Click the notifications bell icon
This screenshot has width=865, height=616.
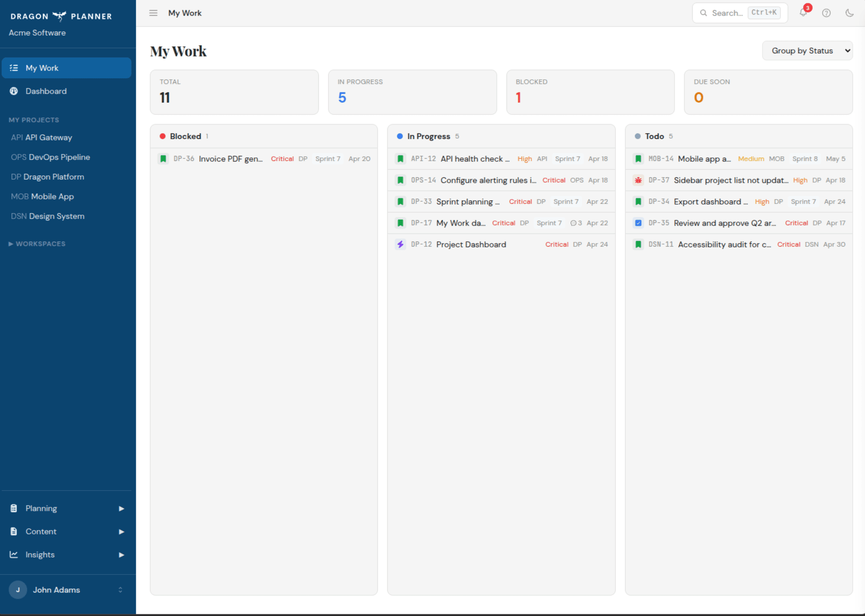803,13
